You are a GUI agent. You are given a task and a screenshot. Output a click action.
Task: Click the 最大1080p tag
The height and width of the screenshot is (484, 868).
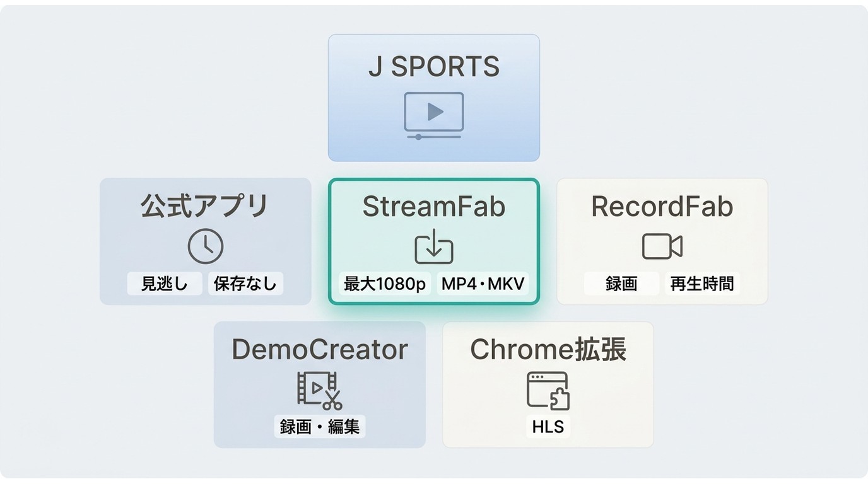pos(385,284)
